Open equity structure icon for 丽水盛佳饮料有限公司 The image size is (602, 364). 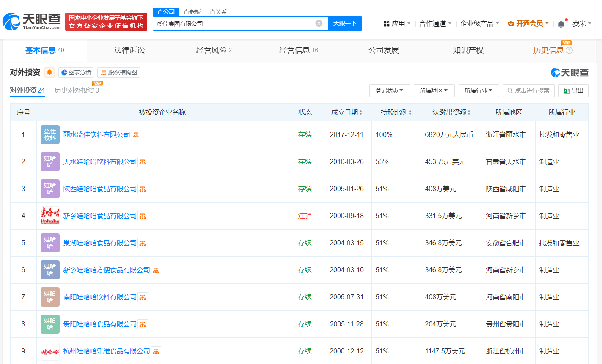point(136,135)
